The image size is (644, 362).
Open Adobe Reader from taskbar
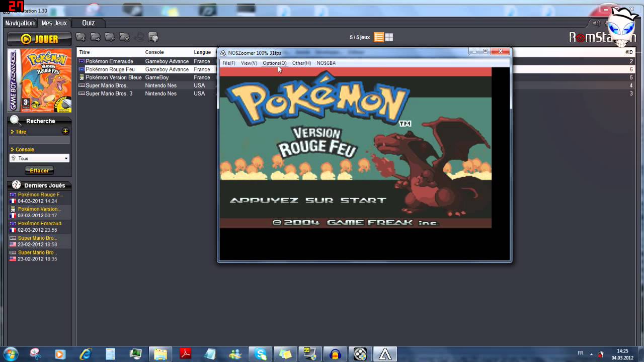coord(186,354)
